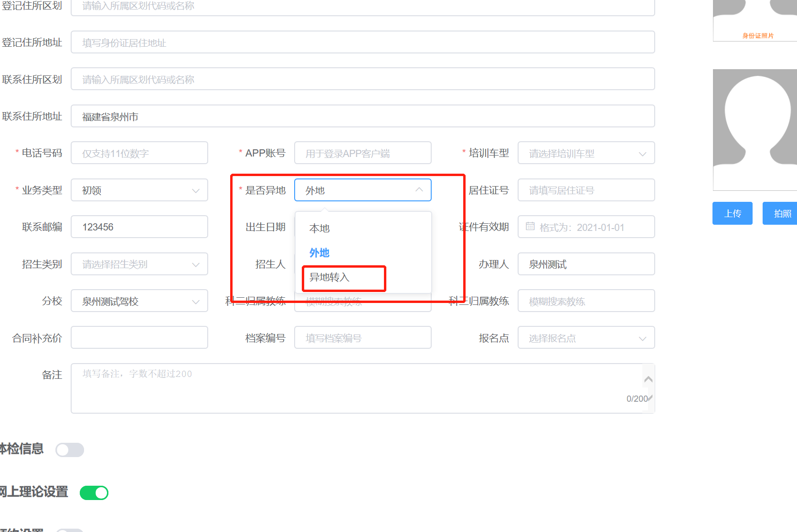Disable the 网上理论设置 toggle switch
797x532 pixels.
click(x=94, y=492)
